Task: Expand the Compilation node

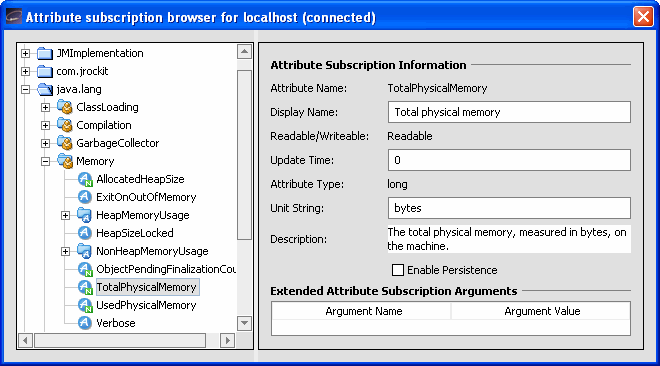Action: 45,125
